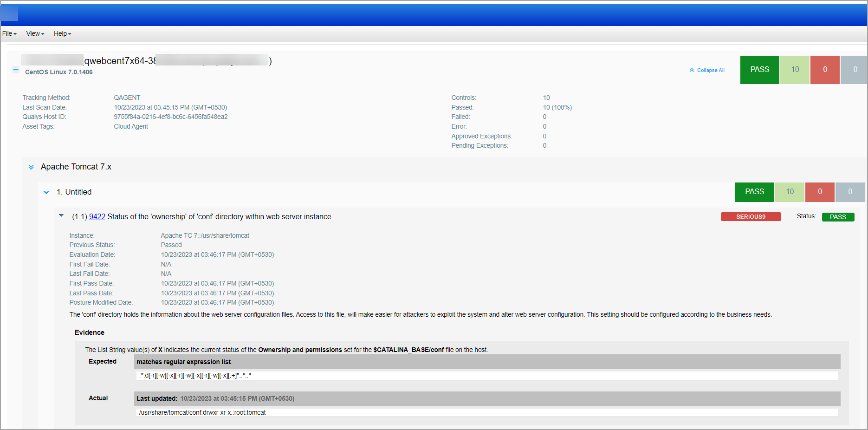Select the Last Pass Date value
Image resolution: width=868 pixels, height=430 pixels.
tap(217, 293)
